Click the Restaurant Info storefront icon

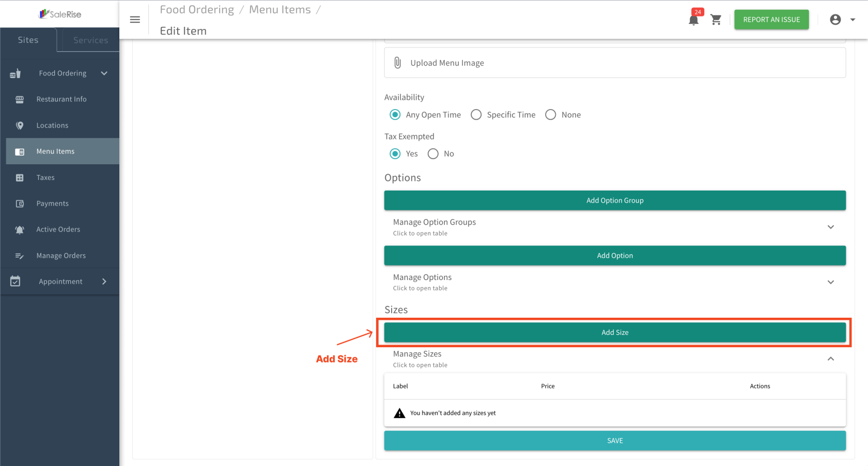(x=20, y=99)
